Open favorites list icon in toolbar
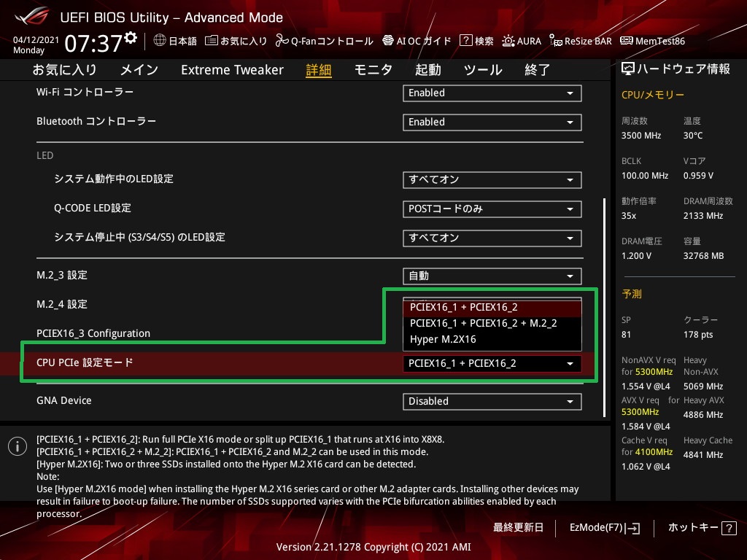The height and width of the screenshot is (560, 747). tap(212, 41)
